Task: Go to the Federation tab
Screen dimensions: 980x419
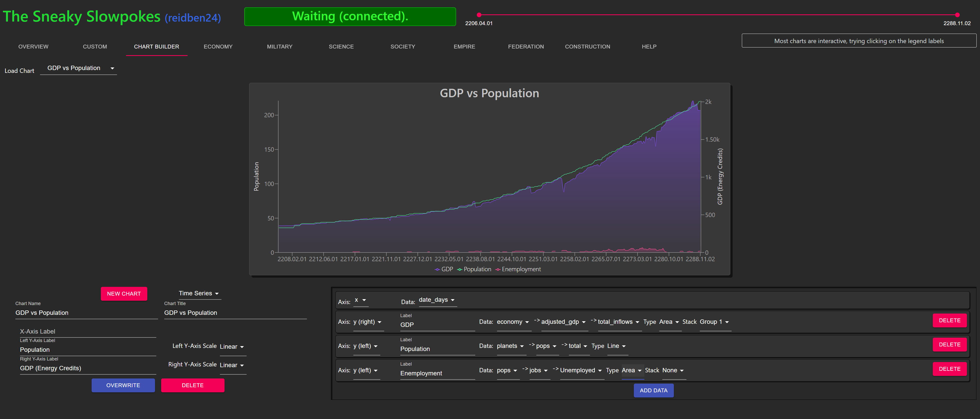Action: (x=526, y=46)
